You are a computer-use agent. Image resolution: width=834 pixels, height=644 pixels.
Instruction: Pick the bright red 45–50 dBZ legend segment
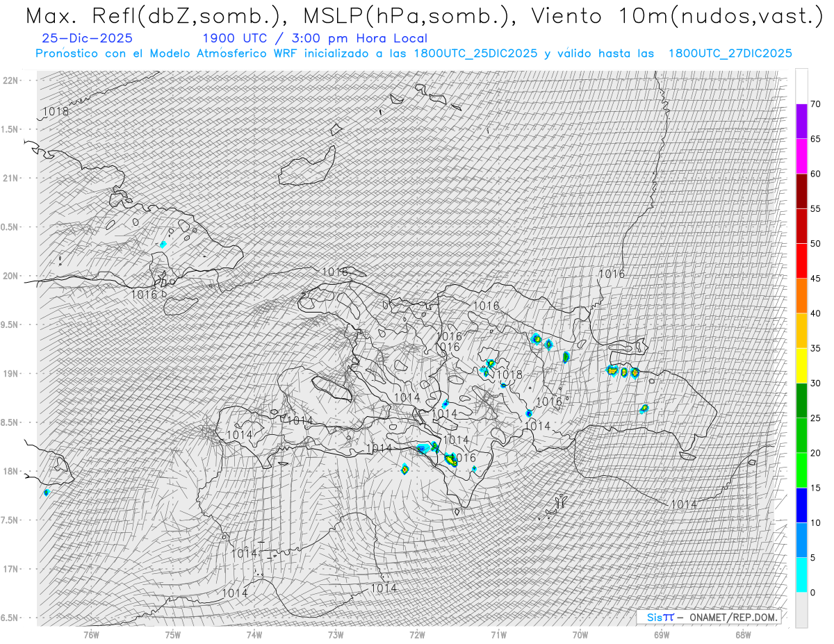pyautogui.click(x=801, y=261)
